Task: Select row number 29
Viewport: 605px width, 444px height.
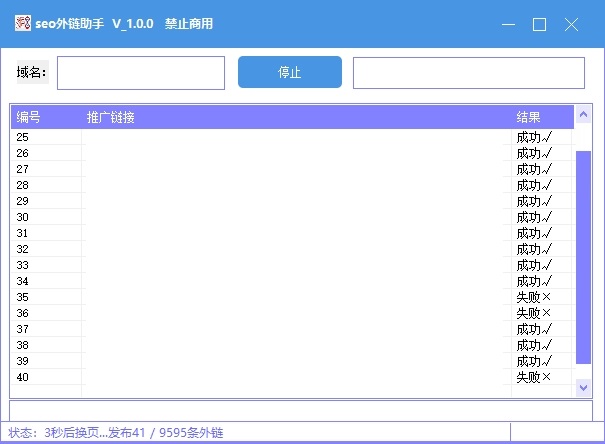Action: pyautogui.click(x=291, y=201)
